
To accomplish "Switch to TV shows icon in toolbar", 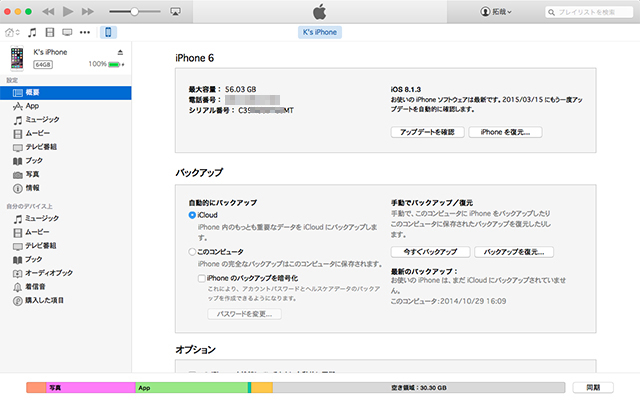I will (x=67, y=32).
